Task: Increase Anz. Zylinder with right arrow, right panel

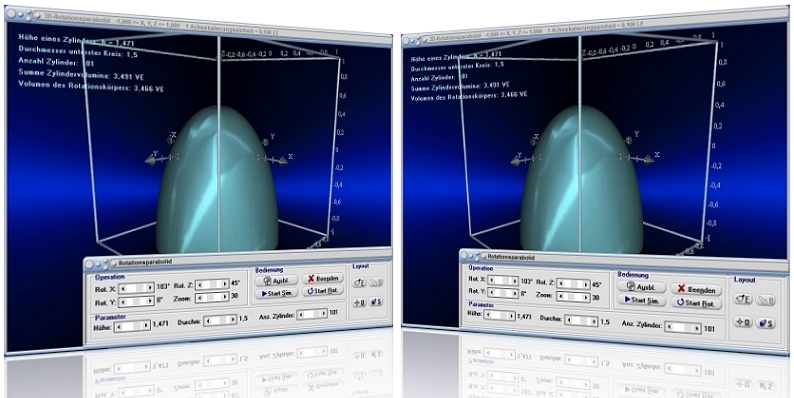Action: (x=697, y=328)
